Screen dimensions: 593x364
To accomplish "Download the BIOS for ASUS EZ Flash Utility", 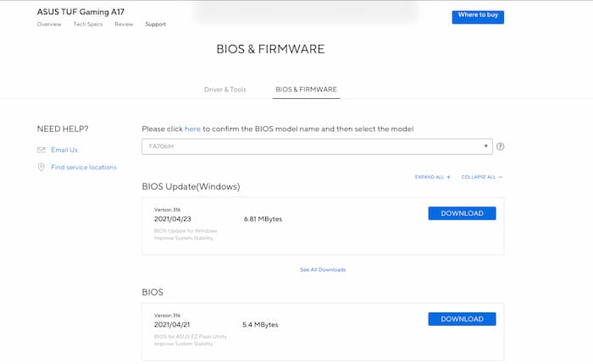I will click(x=462, y=319).
